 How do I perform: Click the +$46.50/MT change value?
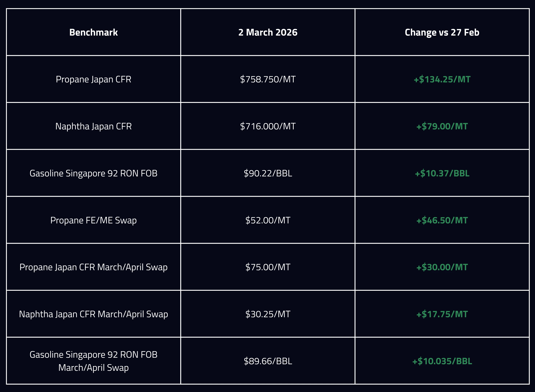coord(442,220)
